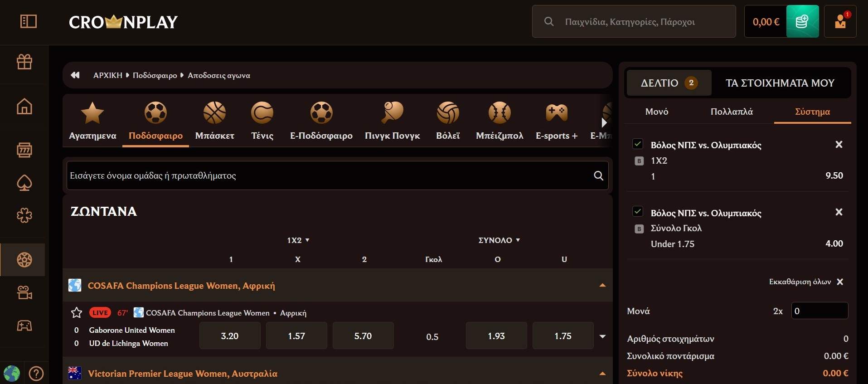Toggle checkbox for the Σύνολο Γκολ selection
This screenshot has height=384, width=868.
click(x=638, y=212)
